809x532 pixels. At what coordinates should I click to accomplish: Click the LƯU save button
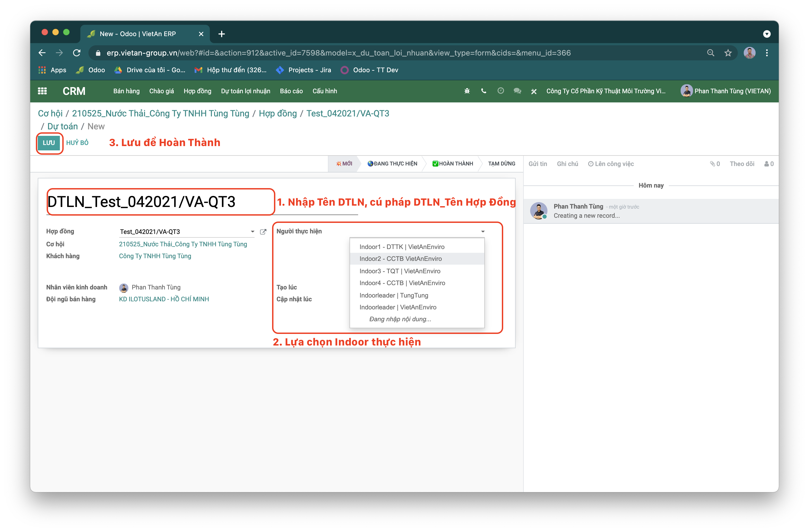pyautogui.click(x=49, y=143)
